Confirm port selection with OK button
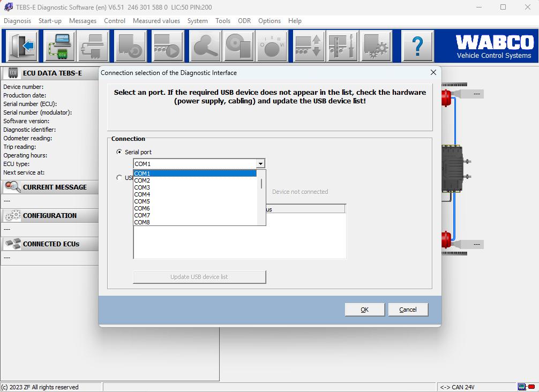Screen dimensions: 539x392 (364, 309)
